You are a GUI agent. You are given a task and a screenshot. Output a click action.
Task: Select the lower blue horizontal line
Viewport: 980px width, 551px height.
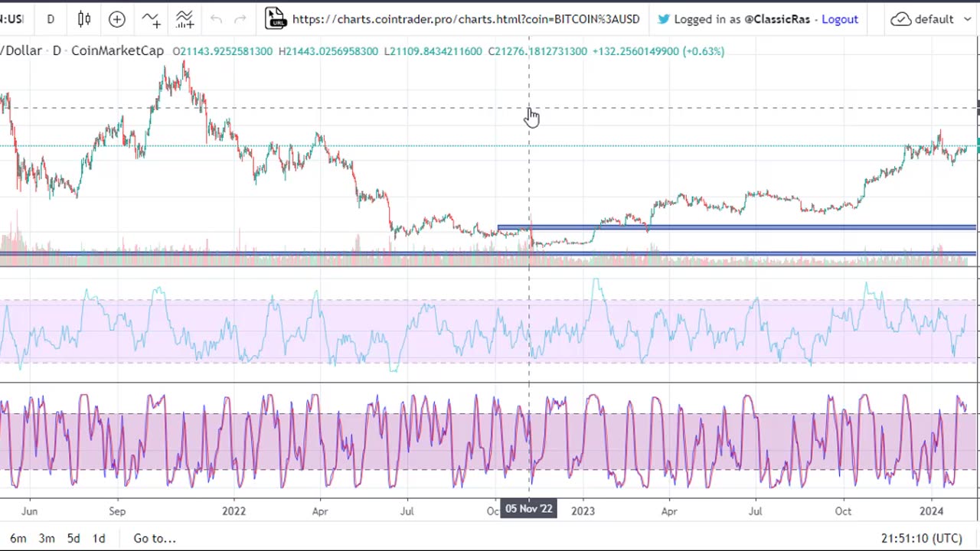click(x=488, y=253)
